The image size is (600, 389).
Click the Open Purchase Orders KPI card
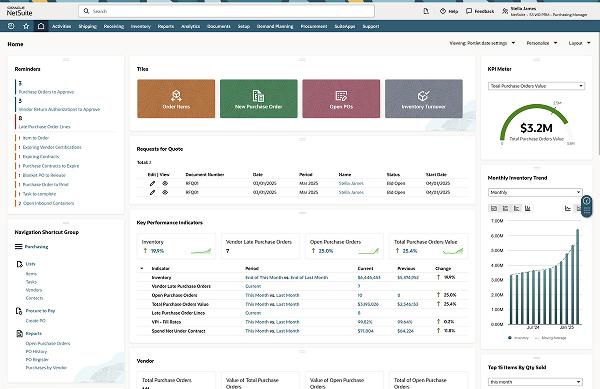(x=344, y=246)
